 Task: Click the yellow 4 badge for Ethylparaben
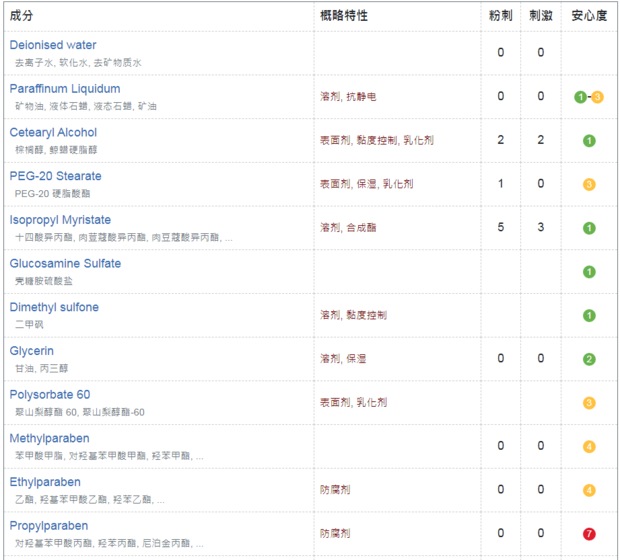(x=589, y=490)
